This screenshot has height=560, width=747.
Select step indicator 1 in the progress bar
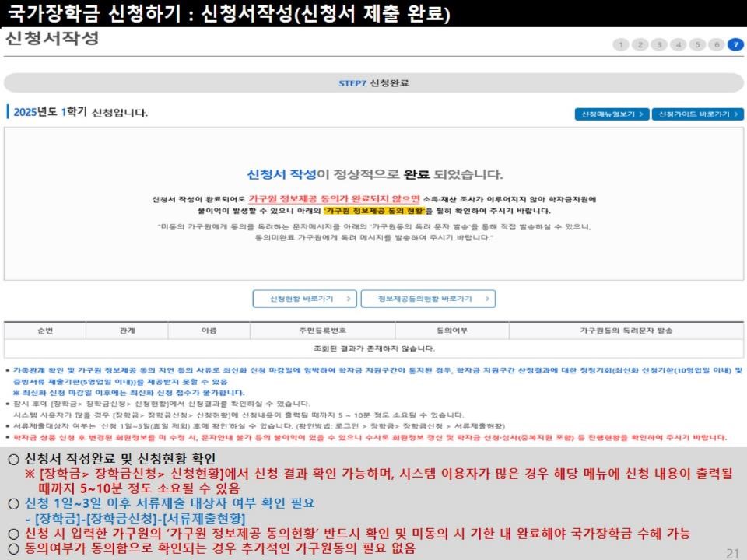coord(622,45)
